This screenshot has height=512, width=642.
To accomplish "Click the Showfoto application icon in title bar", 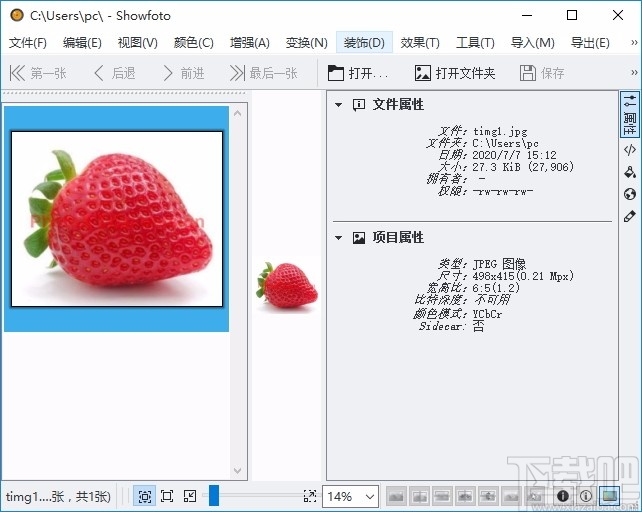I will 17,16.
